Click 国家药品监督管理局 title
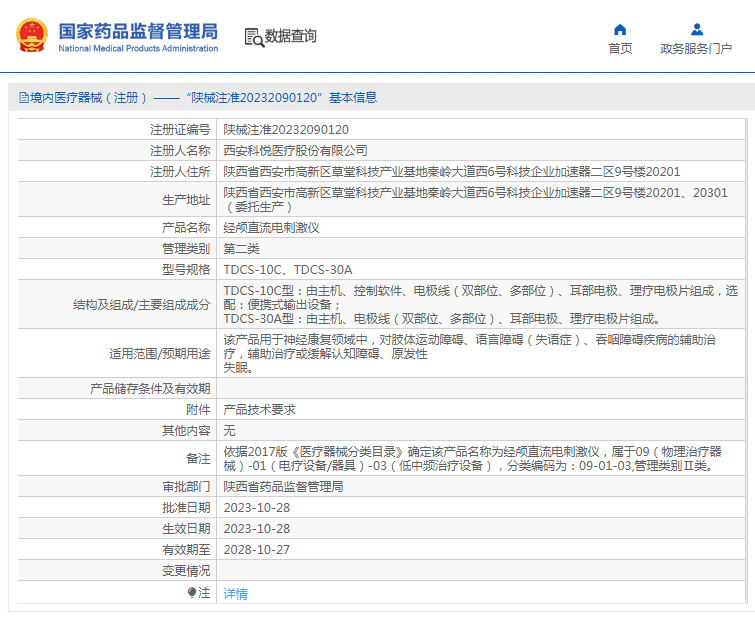 coord(138,31)
